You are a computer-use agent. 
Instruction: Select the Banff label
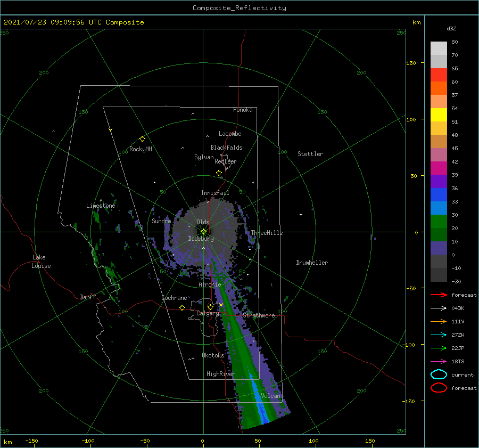[x=88, y=297]
